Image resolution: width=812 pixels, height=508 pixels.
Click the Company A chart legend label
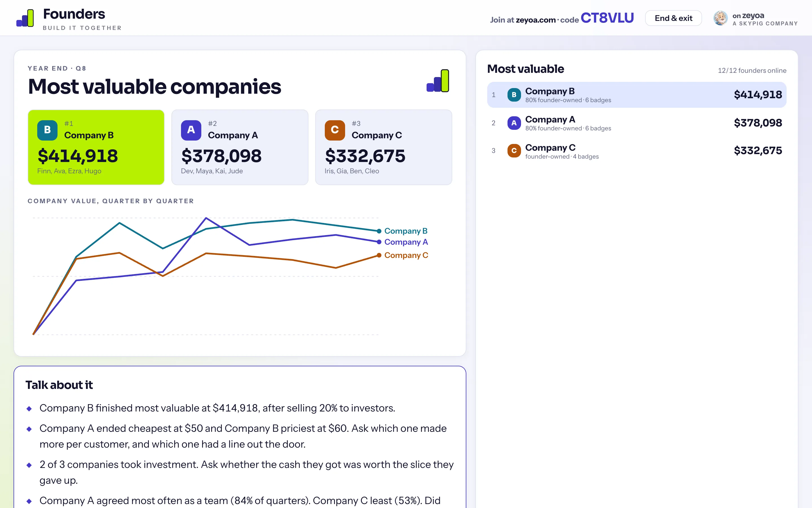point(406,242)
